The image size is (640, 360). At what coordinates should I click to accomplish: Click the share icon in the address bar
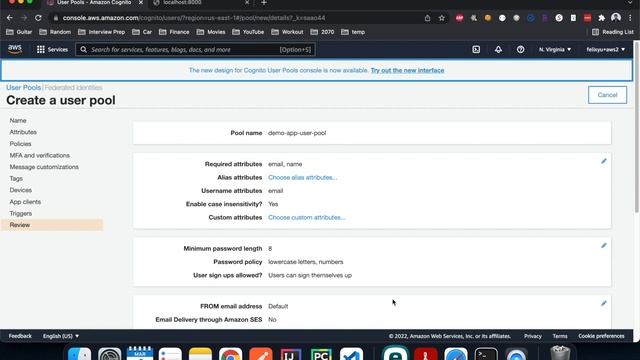[x=427, y=18]
